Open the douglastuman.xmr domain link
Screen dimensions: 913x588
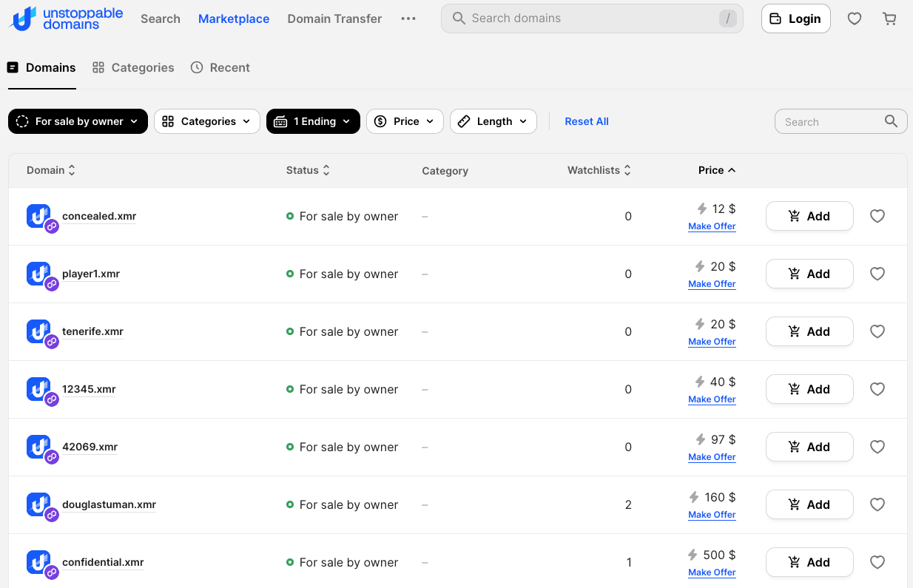coord(110,504)
